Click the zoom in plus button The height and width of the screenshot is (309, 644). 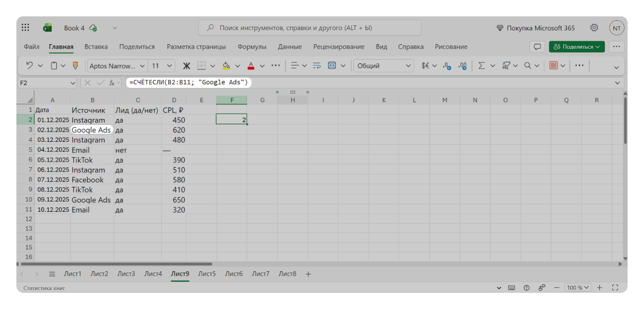point(599,288)
